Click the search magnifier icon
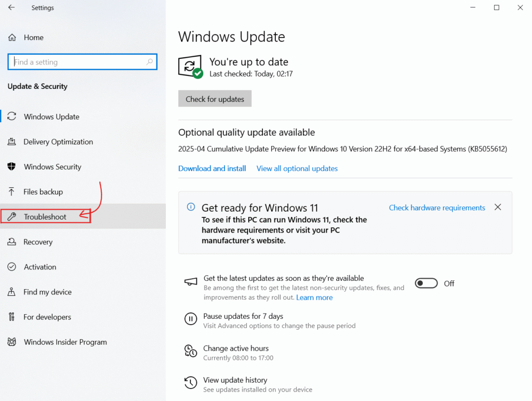The width and height of the screenshot is (532, 401). point(150,62)
